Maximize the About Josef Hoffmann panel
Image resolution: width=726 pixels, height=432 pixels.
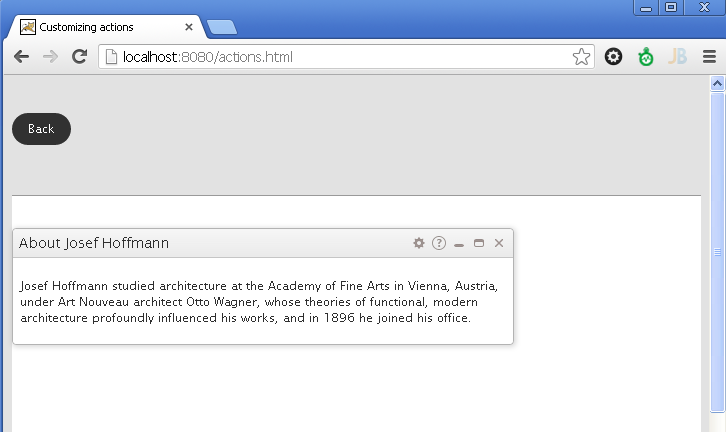[479, 243]
